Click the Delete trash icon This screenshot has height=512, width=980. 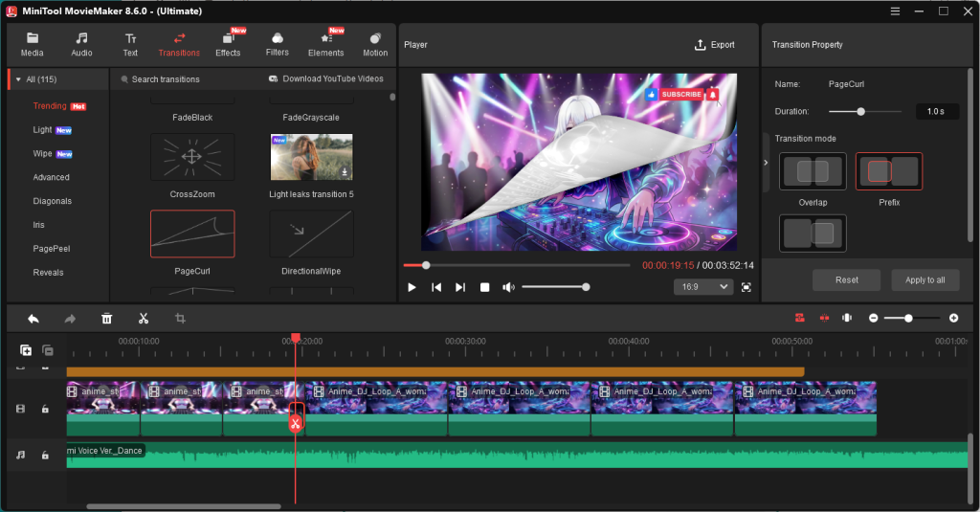click(107, 319)
